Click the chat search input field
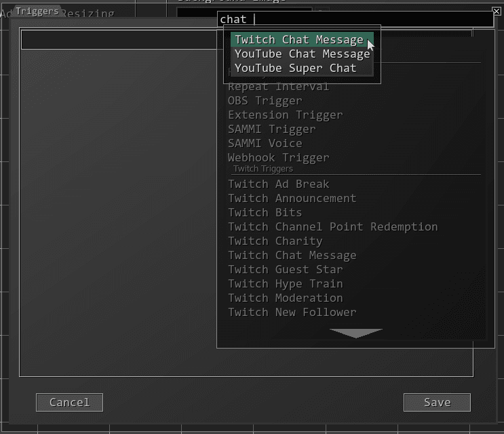 point(355,19)
